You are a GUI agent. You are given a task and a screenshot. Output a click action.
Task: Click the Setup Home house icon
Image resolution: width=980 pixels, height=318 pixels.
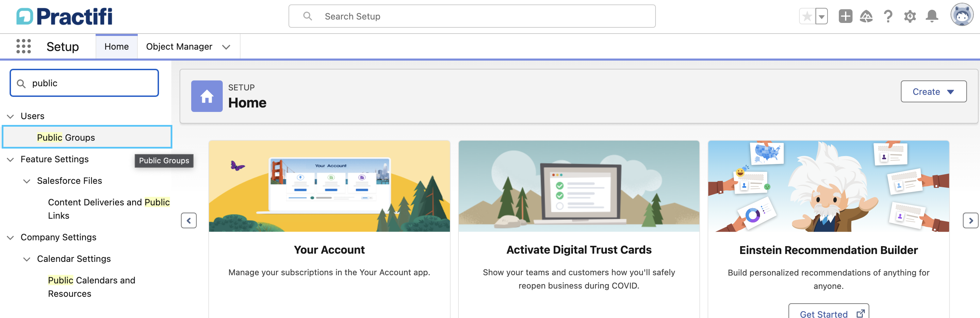tap(207, 96)
